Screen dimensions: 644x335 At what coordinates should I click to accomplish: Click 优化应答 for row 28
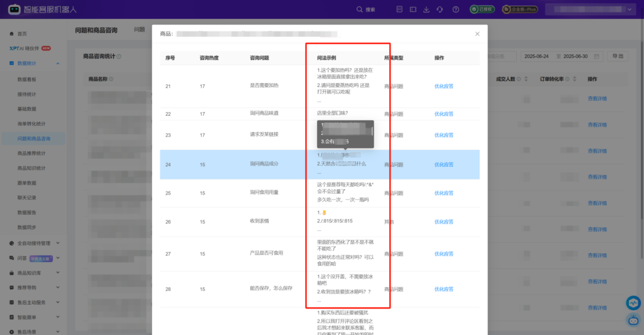pos(443,290)
